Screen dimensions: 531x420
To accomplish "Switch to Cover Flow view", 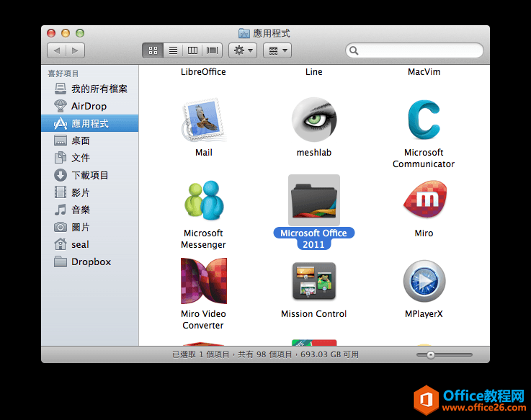I will [x=213, y=50].
